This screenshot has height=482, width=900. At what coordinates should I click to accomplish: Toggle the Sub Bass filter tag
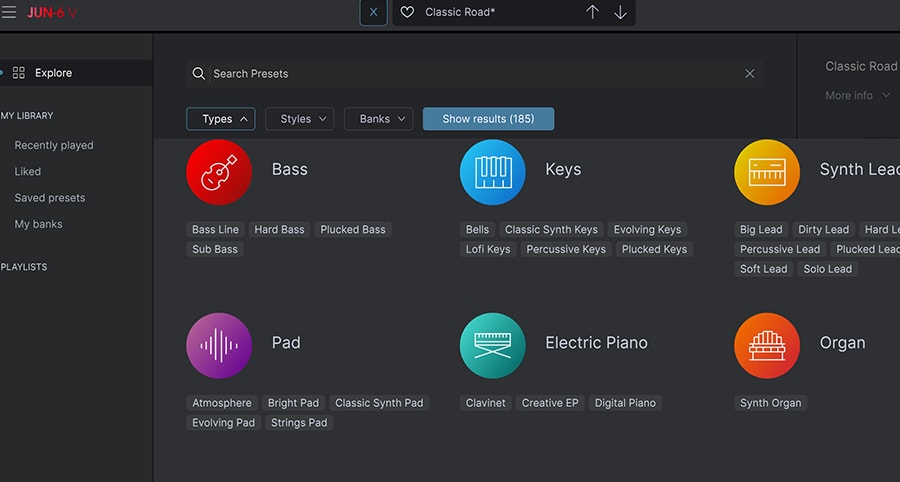[215, 249]
